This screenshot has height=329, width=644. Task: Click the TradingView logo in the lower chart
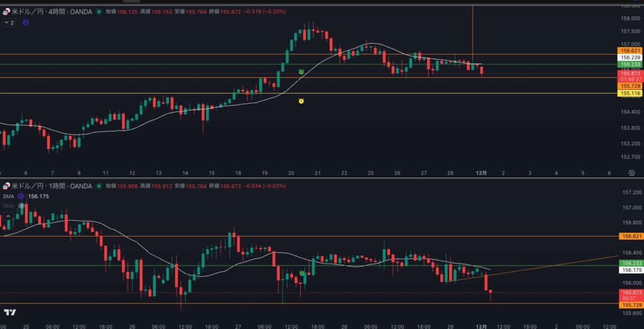pyautogui.click(x=9, y=312)
